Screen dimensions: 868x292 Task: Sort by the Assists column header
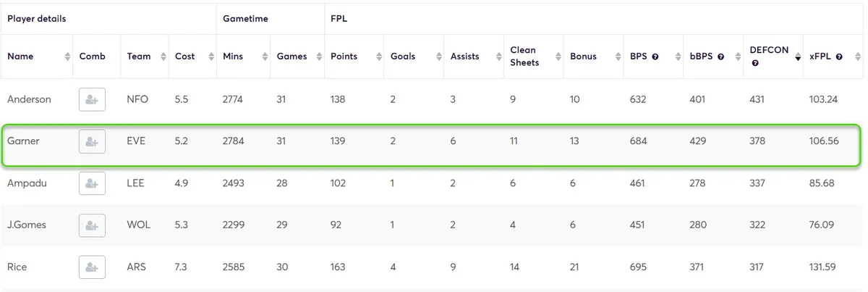point(465,57)
